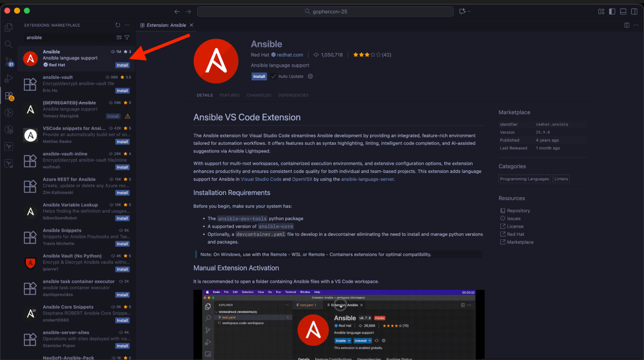
Task: Open Source Control view with 21 badge
Action: point(9,61)
